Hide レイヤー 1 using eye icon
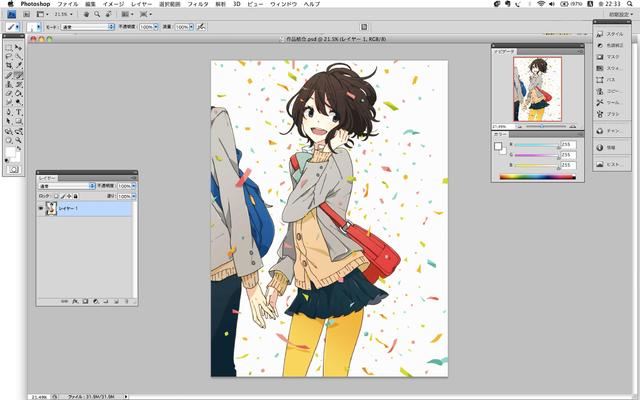The height and width of the screenshot is (400, 640). (x=42, y=211)
